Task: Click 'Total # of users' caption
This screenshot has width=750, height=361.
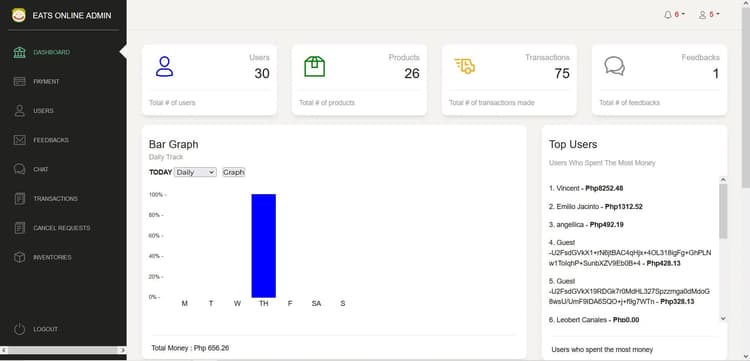Action: point(173,103)
